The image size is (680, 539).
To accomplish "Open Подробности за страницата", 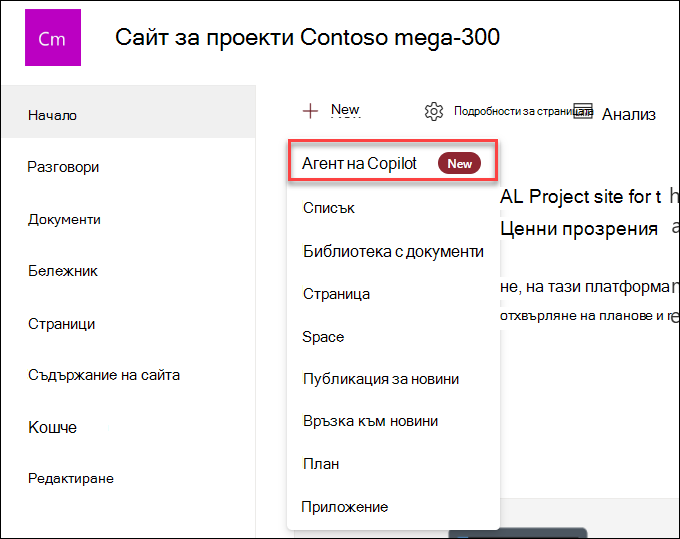I will [x=523, y=111].
